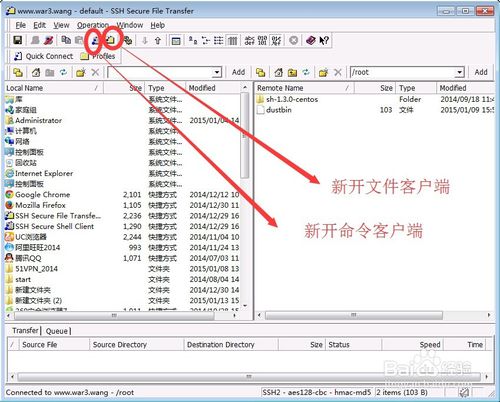The width and height of the screenshot is (500, 402).
Task: Expand the local path dropdown
Action: [217, 72]
